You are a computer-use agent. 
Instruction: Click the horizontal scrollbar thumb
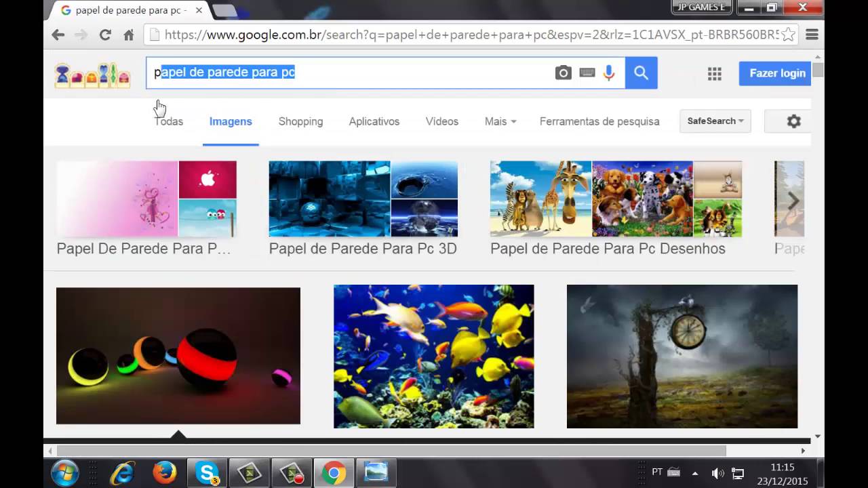[x=391, y=451]
